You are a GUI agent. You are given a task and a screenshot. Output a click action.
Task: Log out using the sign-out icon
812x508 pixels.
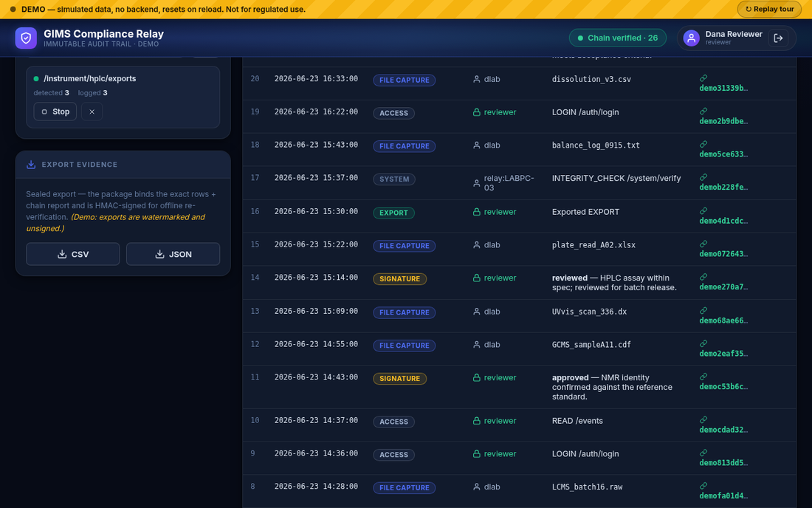tap(778, 38)
